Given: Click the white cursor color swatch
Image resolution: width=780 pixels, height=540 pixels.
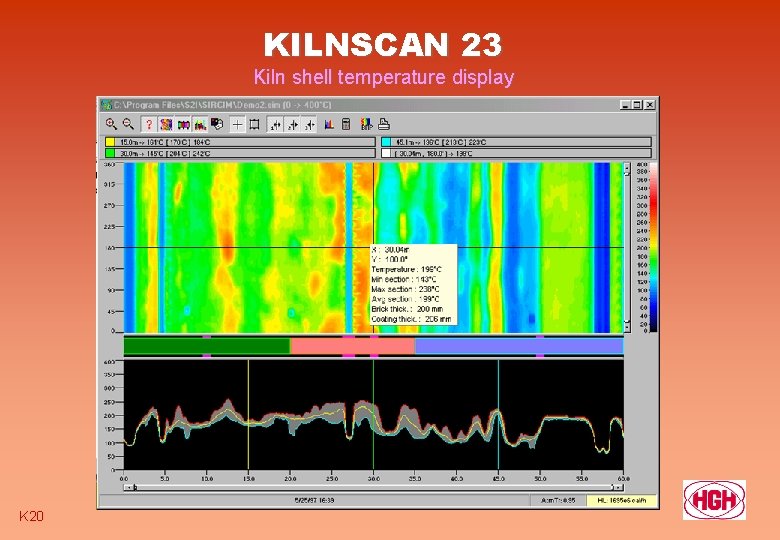Looking at the screenshot, I should [x=386, y=153].
